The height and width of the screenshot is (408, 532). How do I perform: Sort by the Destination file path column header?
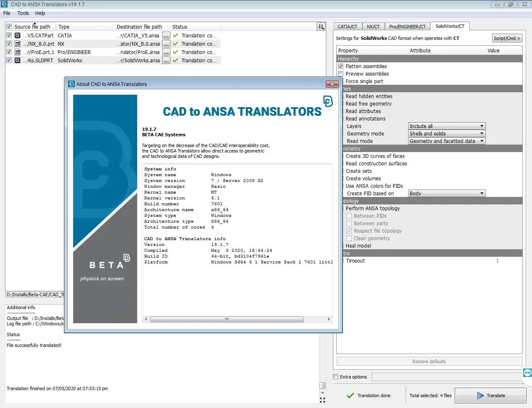[x=143, y=27]
